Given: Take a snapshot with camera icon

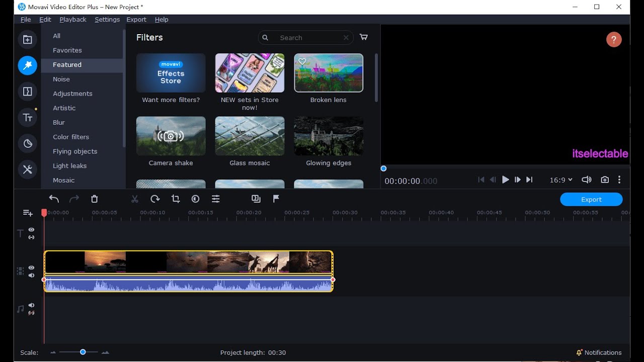Looking at the screenshot, I should tap(605, 180).
